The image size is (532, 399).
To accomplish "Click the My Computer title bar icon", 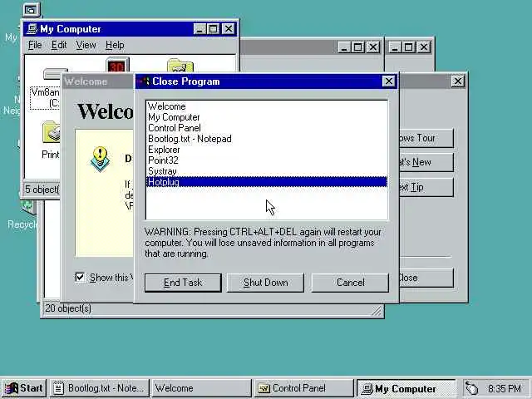I will coord(32,29).
